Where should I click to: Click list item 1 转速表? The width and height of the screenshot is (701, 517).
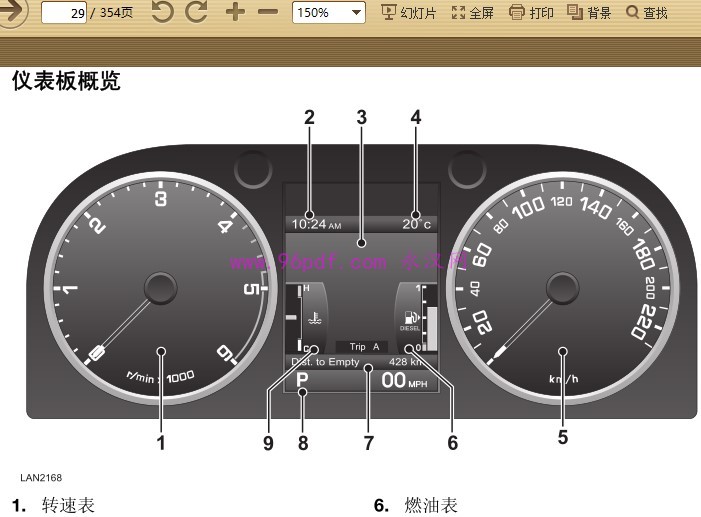[54, 505]
